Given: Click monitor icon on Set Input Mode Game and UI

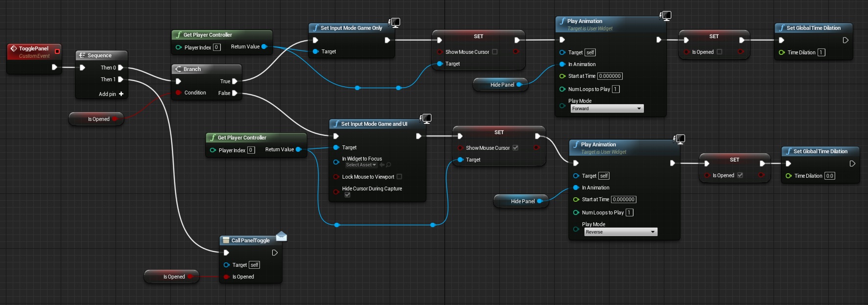Looking at the screenshot, I should pos(426,118).
